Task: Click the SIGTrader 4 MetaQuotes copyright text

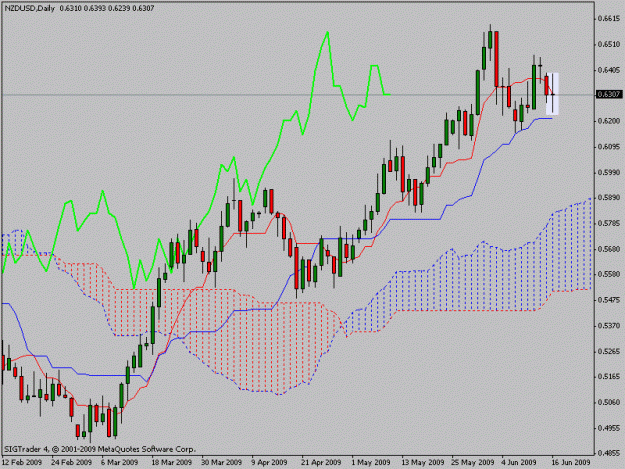Action: pyautogui.click(x=99, y=449)
